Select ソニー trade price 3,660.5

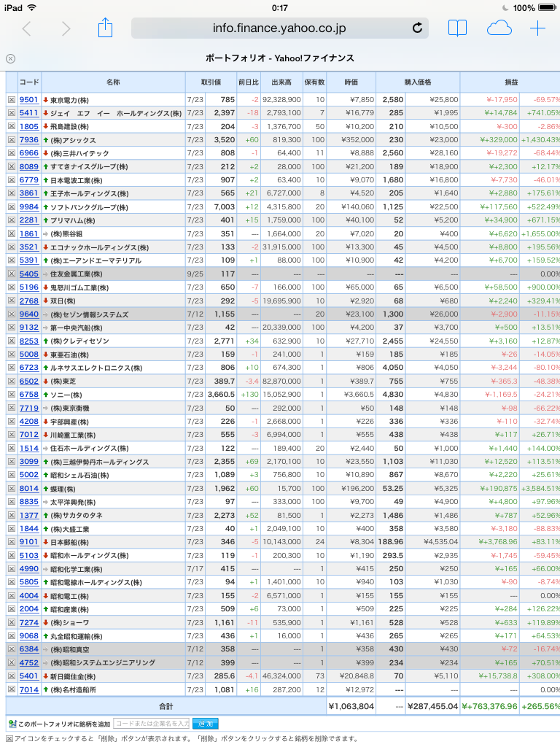click(x=221, y=395)
